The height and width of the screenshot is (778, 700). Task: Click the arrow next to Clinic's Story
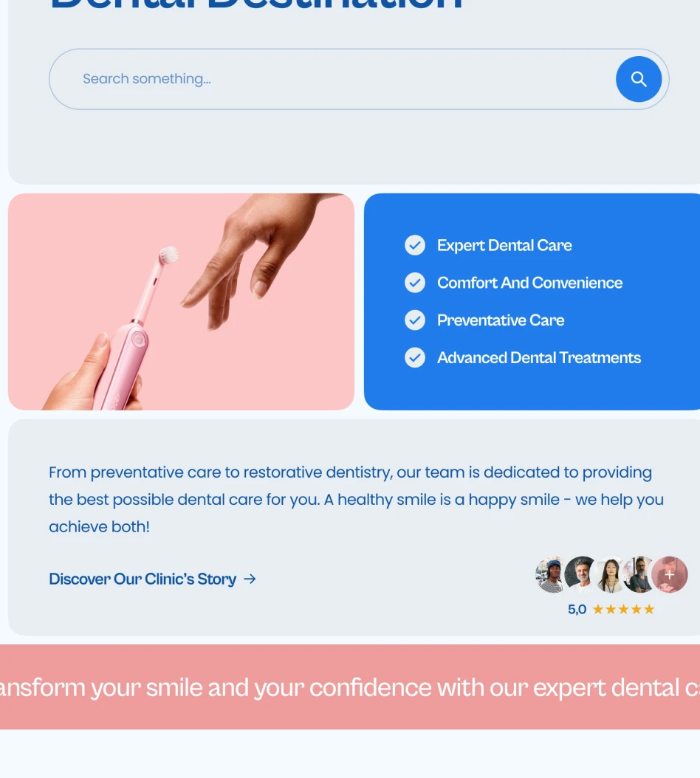(x=250, y=579)
